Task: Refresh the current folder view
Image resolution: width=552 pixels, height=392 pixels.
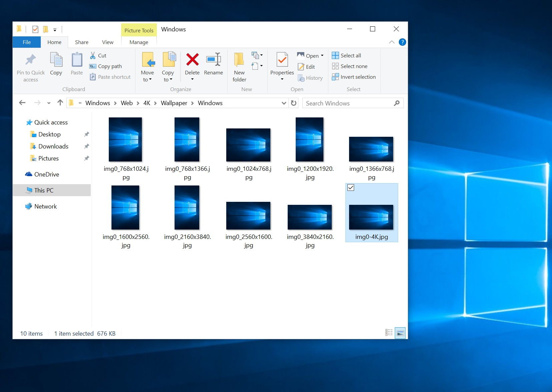Action: click(x=294, y=103)
